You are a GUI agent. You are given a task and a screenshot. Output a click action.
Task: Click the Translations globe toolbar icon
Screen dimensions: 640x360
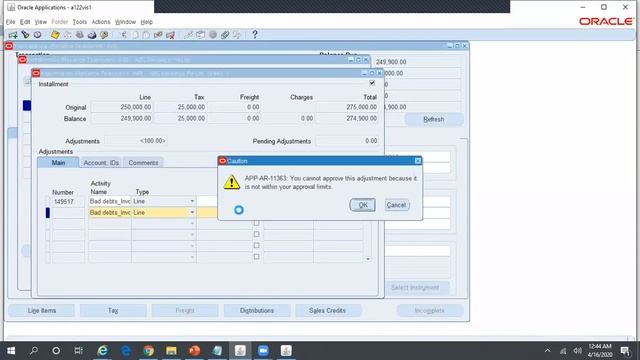point(213,35)
